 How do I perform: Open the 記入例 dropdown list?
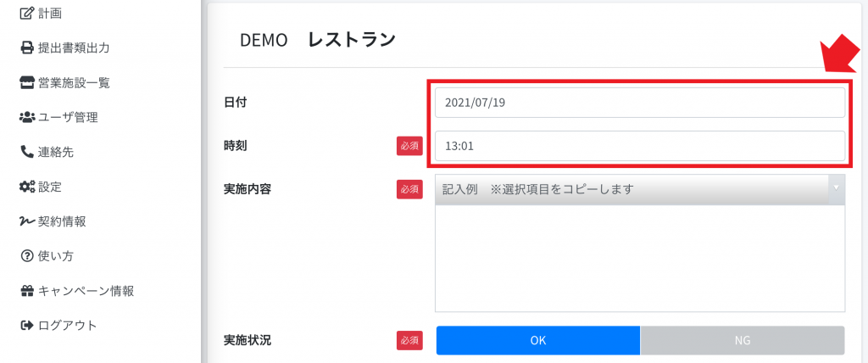coord(641,189)
